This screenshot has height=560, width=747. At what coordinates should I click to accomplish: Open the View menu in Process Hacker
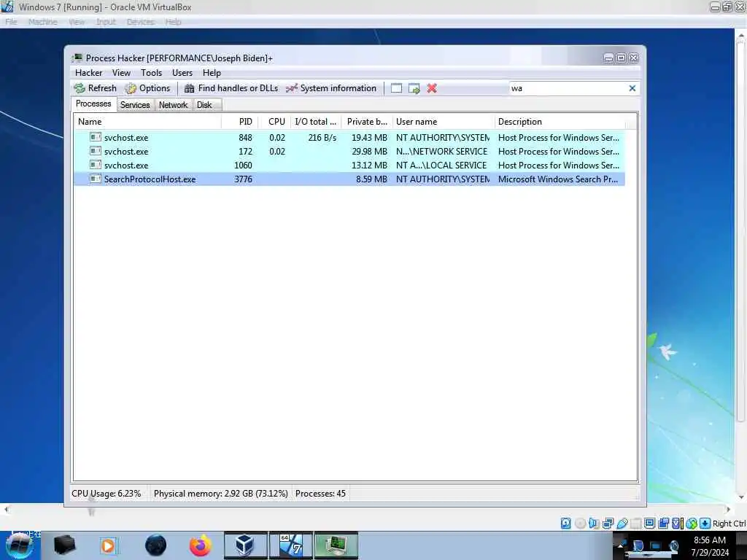click(x=122, y=73)
